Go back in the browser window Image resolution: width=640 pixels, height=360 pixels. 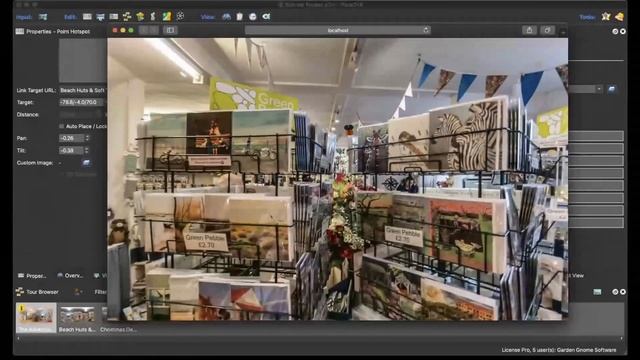[x=144, y=30]
